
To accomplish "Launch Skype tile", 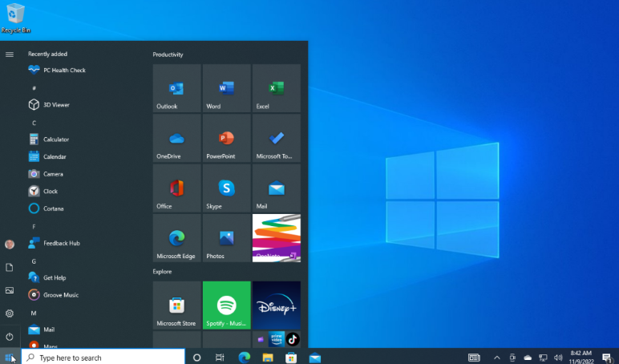I will point(227,188).
